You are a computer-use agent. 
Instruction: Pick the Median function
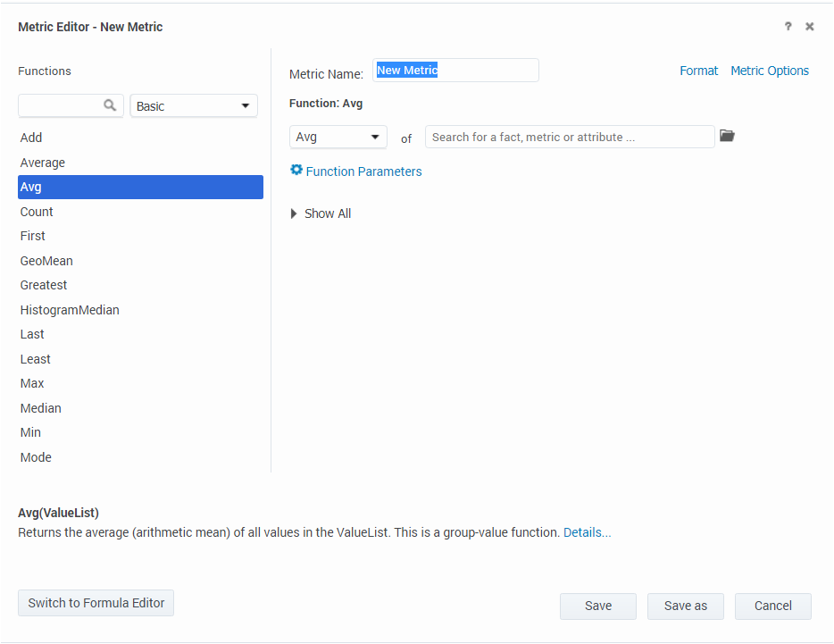click(41, 408)
